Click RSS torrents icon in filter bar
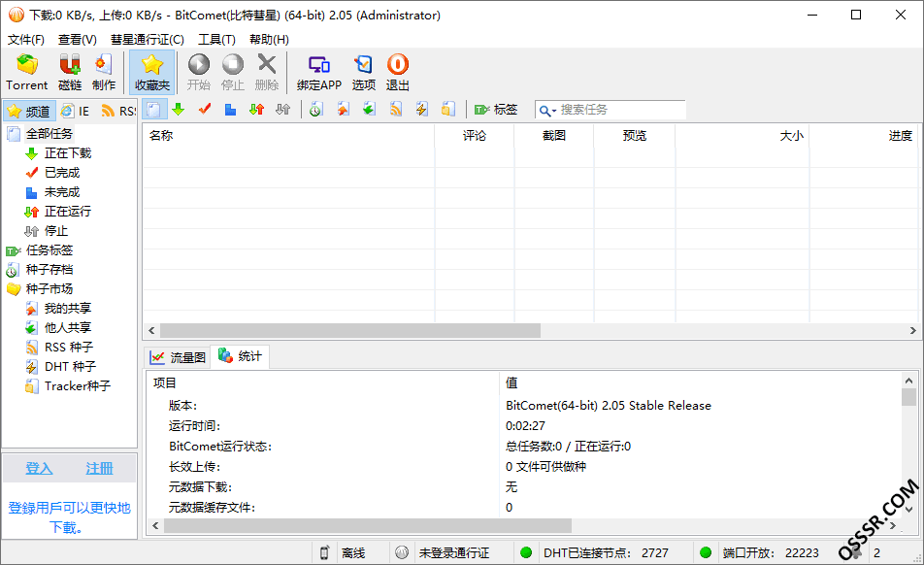 click(x=395, y=110)
